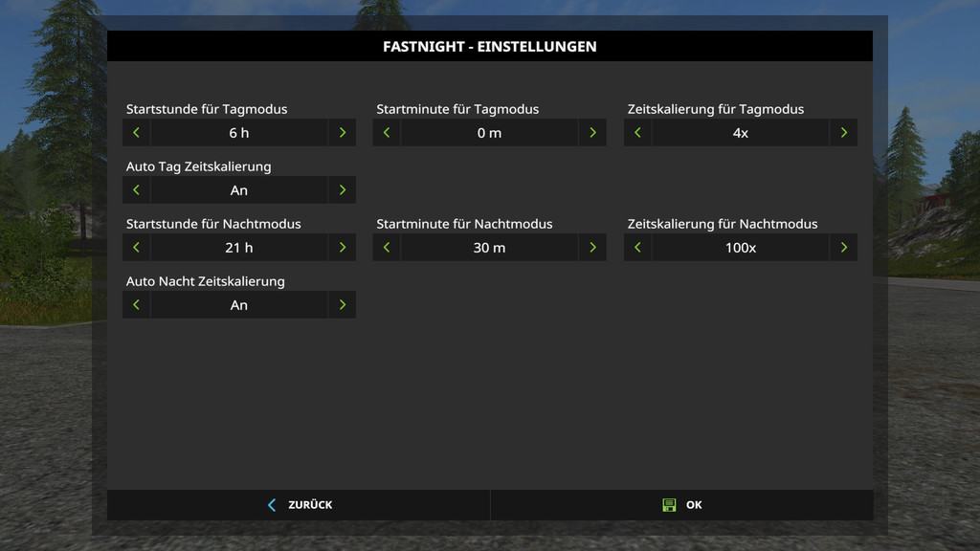The width and height of the screenshot is (980, 551).
Task: Increase Startminute für Nachtmodus past 30 m
Action: tap(592, 248)
